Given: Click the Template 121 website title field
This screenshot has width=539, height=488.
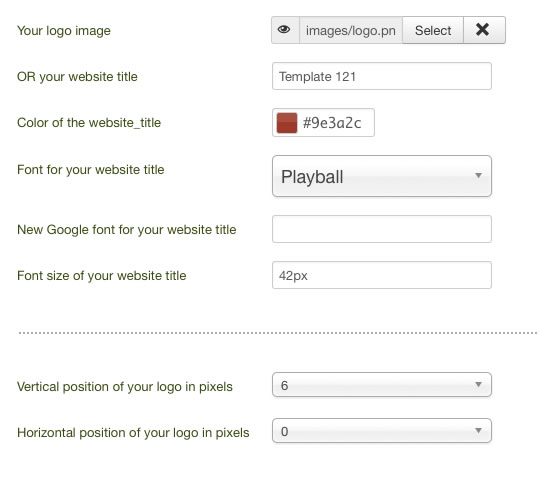Looking at the screenshot, I should (382, 76).
